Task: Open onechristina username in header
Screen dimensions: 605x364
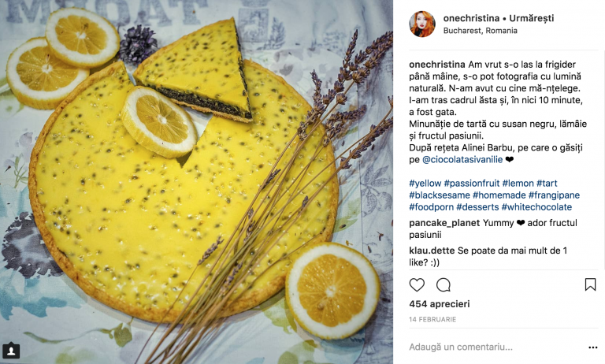Action: 471,18
